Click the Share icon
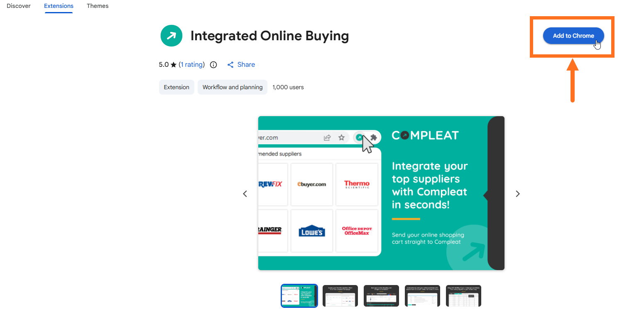 [x=230, y=65]
